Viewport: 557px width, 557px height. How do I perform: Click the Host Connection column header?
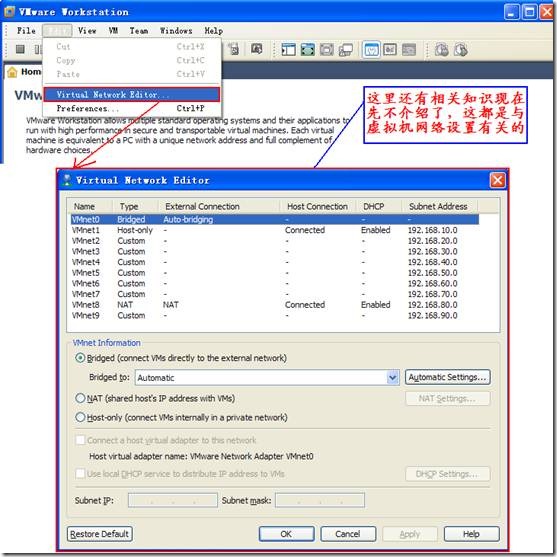point(318,206)
